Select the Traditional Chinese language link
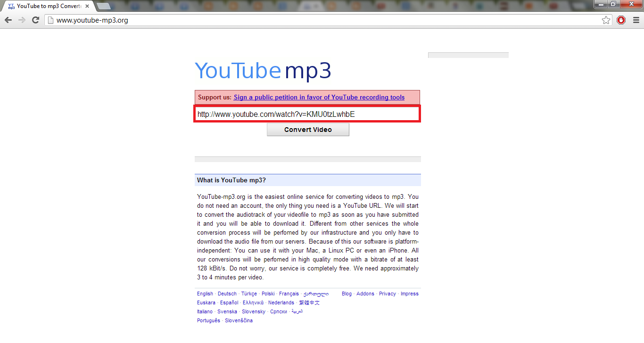This screenshot has height=343, width=644. pyautogui.click(x=309, y=303)
